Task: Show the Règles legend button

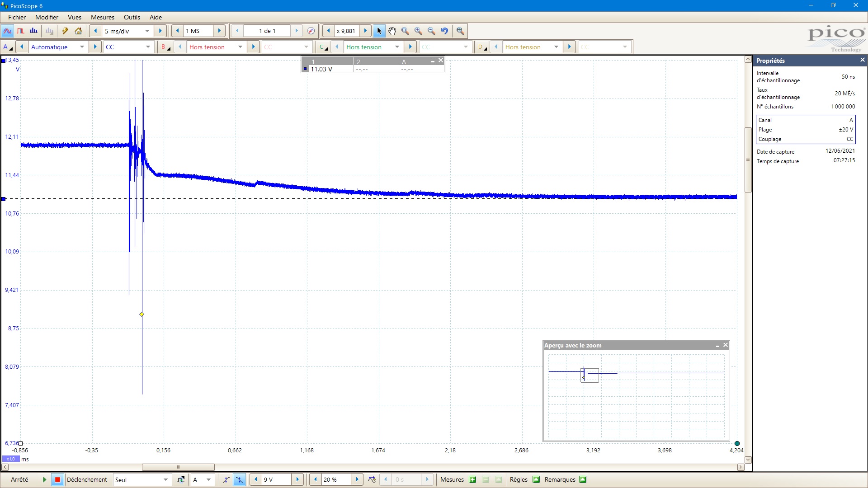Action: [x=536, y=479]
